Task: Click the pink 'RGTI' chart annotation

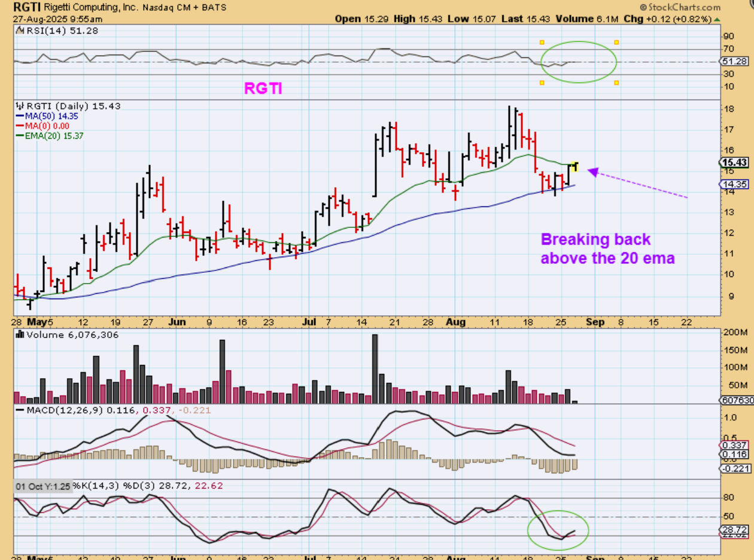Action: coord(263,89)
